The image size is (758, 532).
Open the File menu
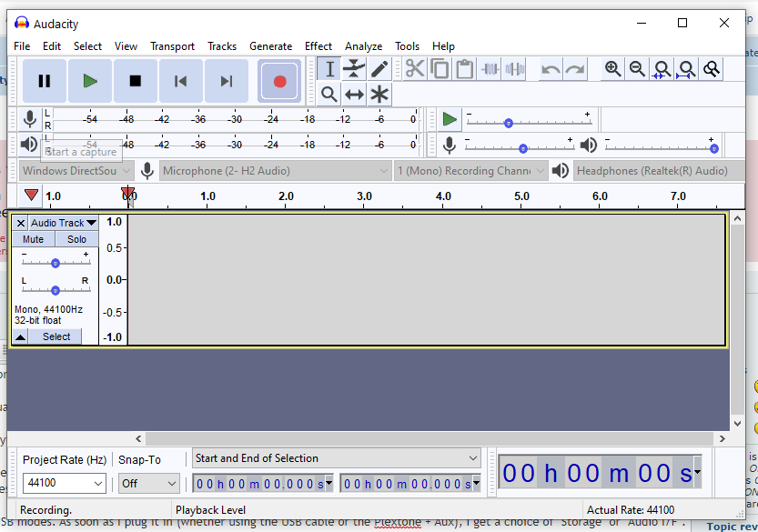click(22, 46)
